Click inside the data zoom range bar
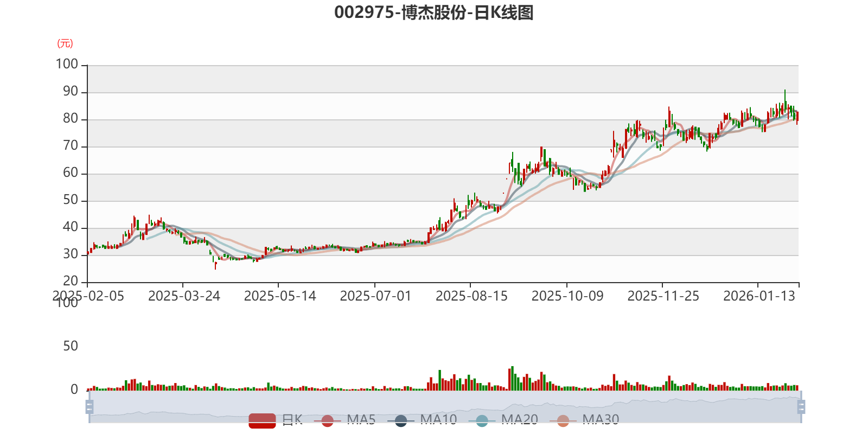This screenshot has width=868, height=434. pos(445,406)
